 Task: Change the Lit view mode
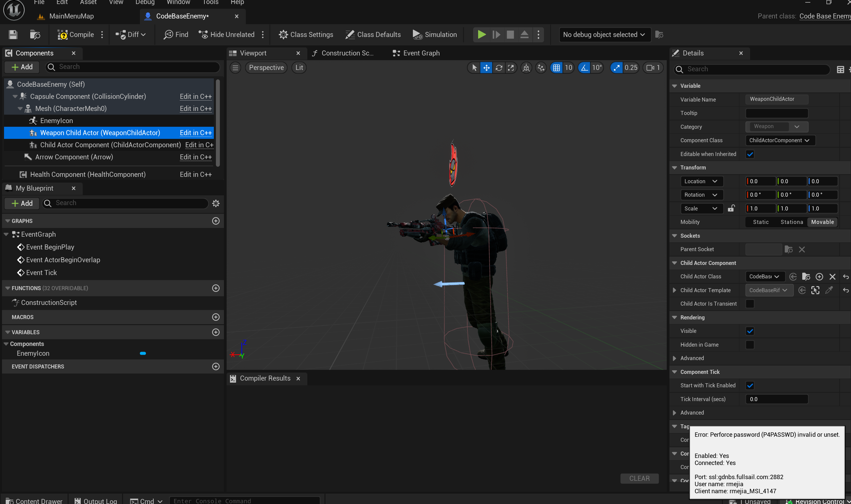pos(299,68)
